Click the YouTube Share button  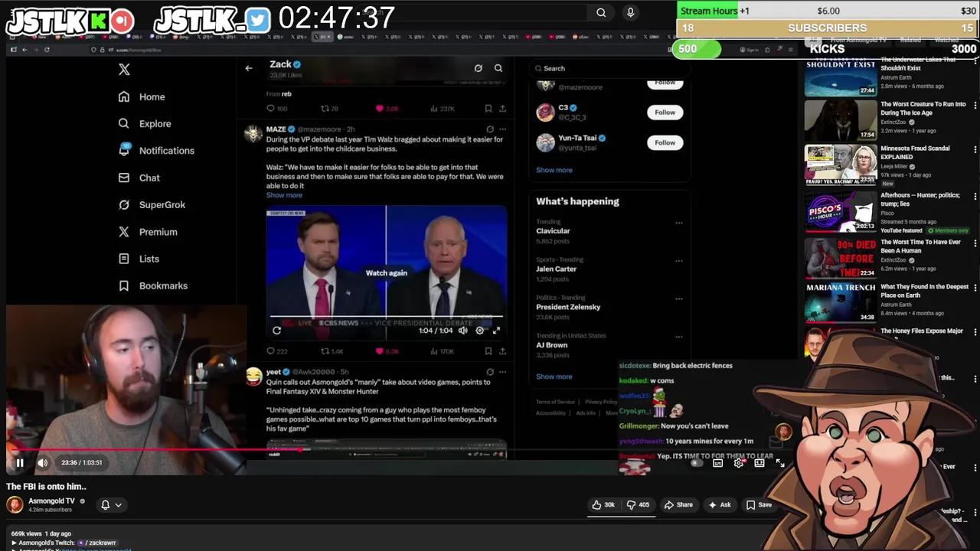[x=678, y=505]
